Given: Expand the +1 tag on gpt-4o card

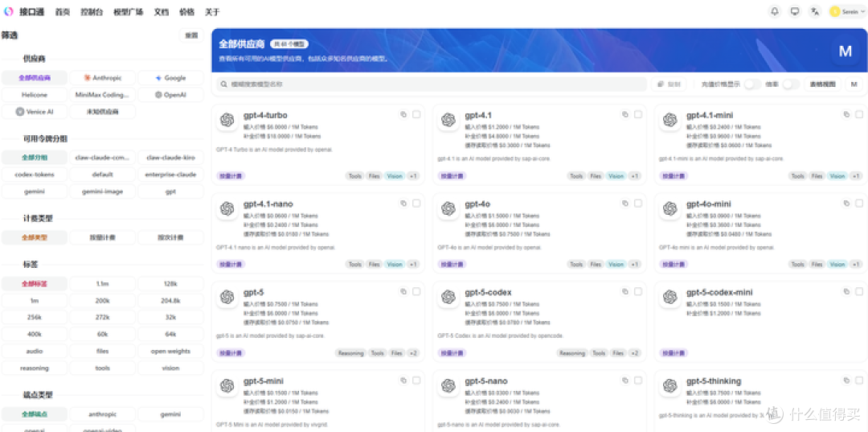Looking at the screenshot, I should click(634, 265).
